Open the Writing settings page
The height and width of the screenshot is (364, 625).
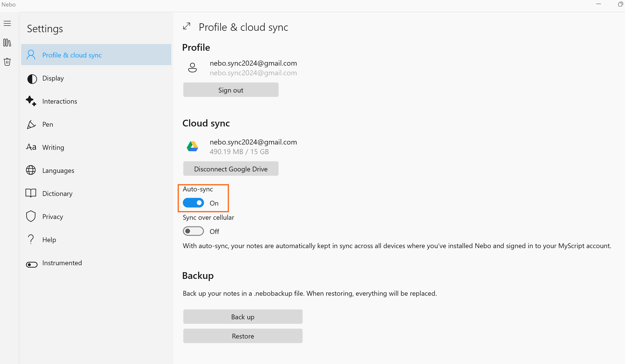point(53,147)
